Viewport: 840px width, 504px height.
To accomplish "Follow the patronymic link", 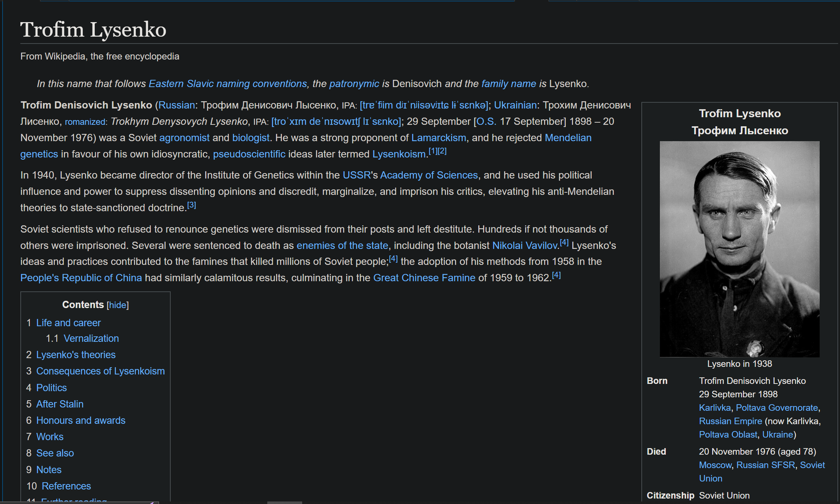I will pos(354,84).
